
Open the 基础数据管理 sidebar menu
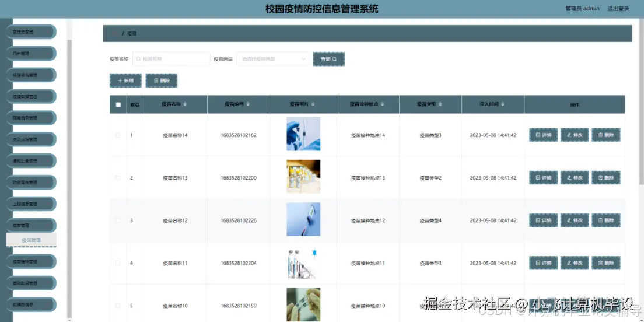point(31,283)
